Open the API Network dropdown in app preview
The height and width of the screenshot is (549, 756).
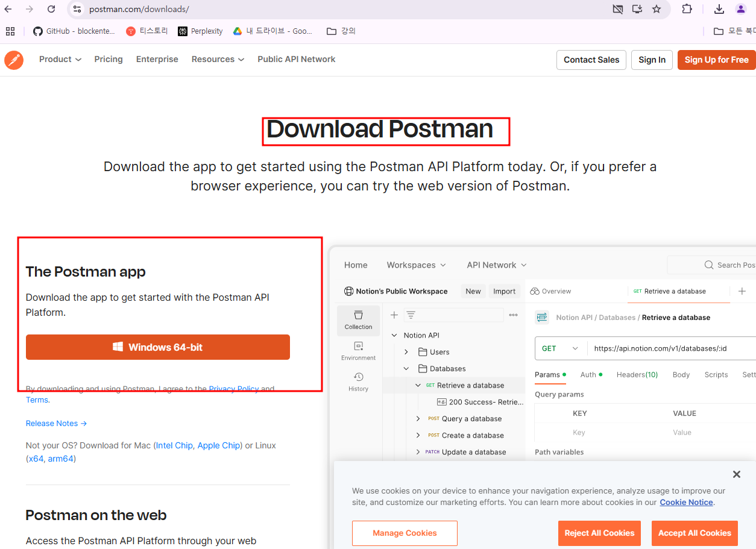497,265
